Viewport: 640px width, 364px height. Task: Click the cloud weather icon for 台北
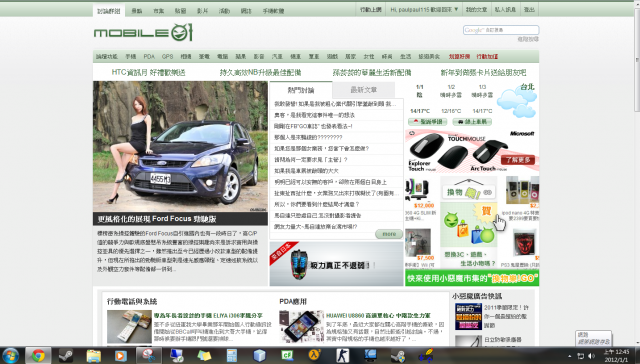point(517,103)
